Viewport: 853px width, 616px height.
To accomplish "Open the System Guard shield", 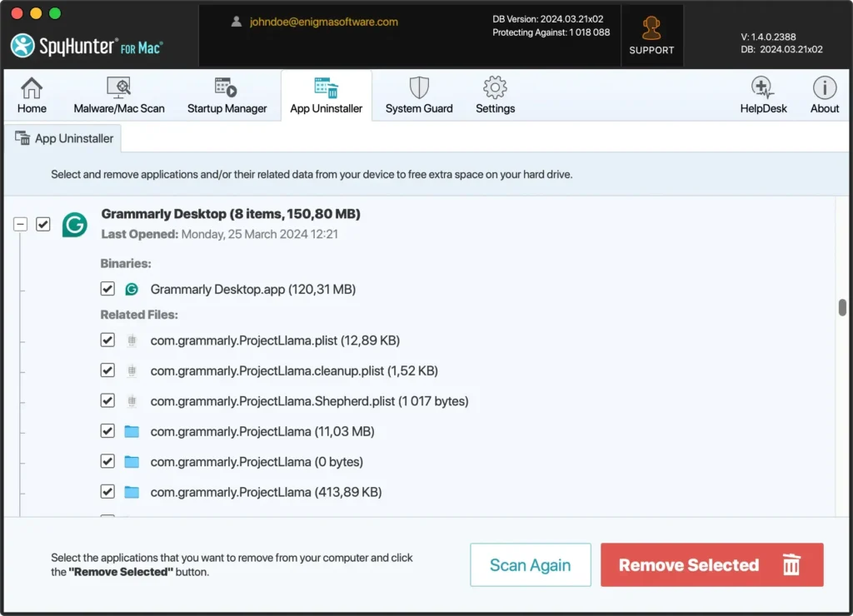I will pyautogui.click(x=419, y=88).
